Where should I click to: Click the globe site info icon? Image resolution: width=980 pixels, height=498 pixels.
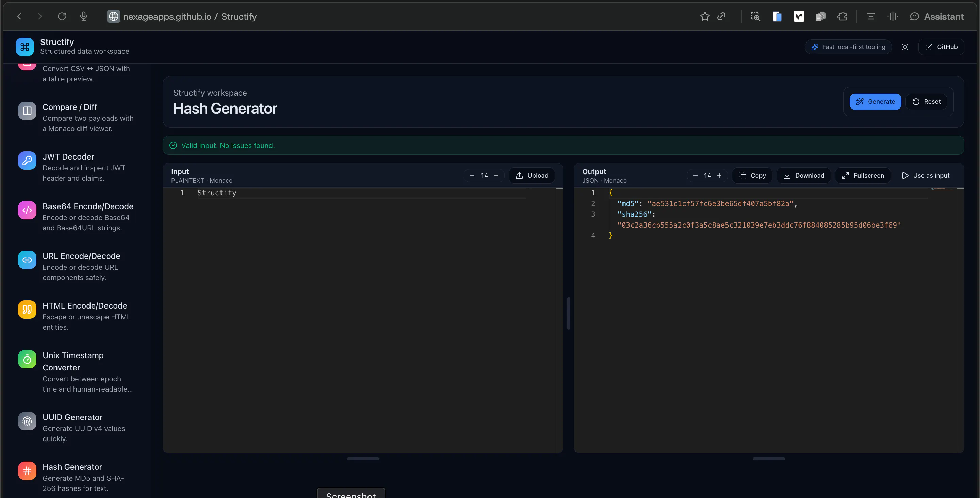[x=113, y=16]
